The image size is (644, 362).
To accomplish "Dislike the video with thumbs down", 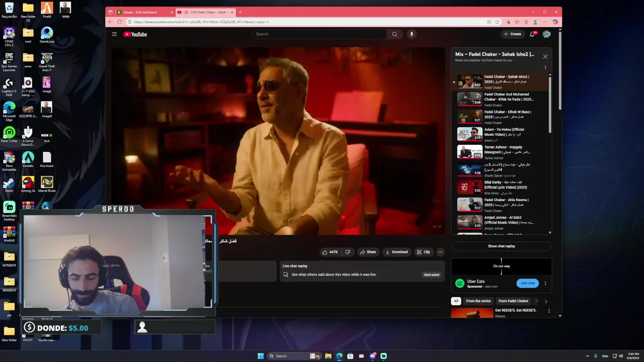I will (347, 252).
